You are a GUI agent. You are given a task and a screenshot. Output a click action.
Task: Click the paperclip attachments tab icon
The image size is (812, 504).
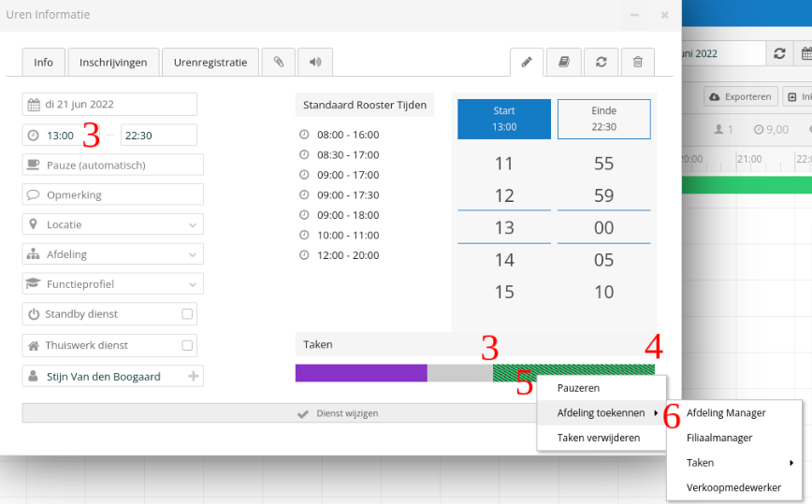[278, 63]
